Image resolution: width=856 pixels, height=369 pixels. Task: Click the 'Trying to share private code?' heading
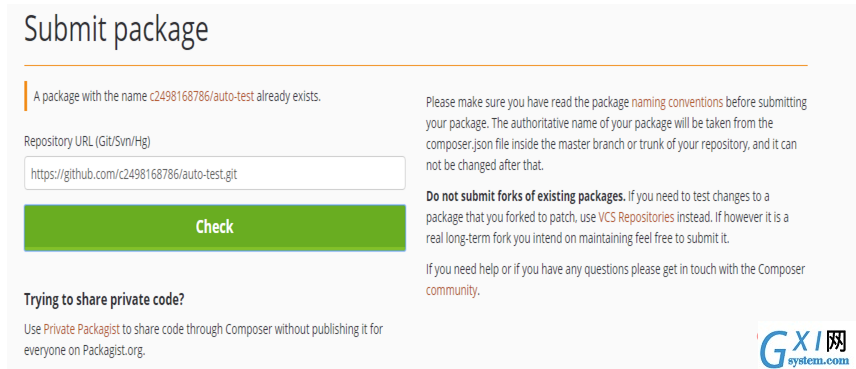click(x=104, y=300)
